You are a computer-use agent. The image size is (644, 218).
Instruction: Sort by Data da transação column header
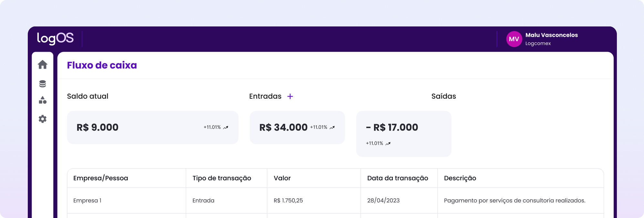click(398, 178)
